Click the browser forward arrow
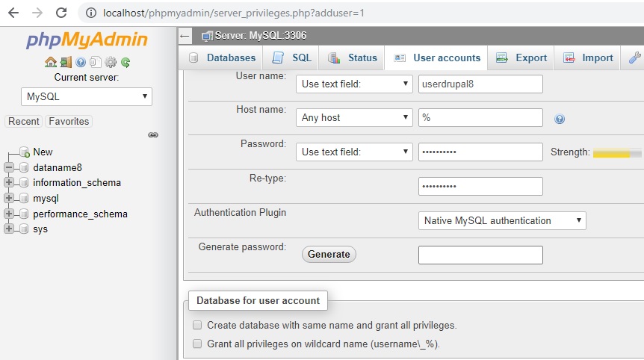 [x=37, y=13]
